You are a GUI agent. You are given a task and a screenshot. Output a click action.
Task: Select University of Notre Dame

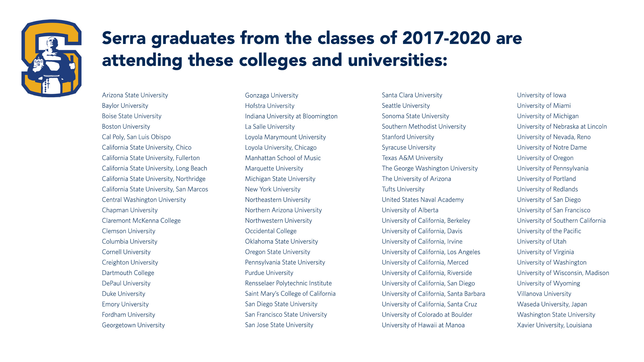point(552,148)
